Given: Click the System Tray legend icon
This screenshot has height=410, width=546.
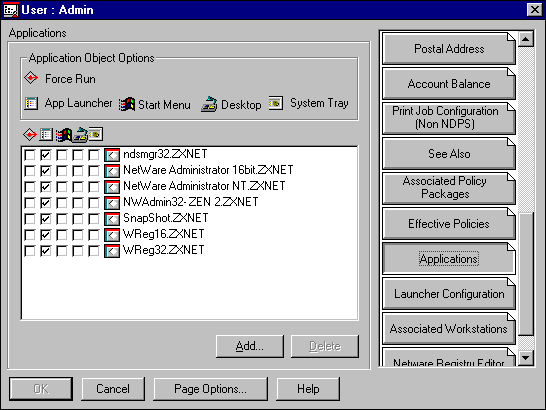Looking at the screenshot, I should tap(275, 103).
